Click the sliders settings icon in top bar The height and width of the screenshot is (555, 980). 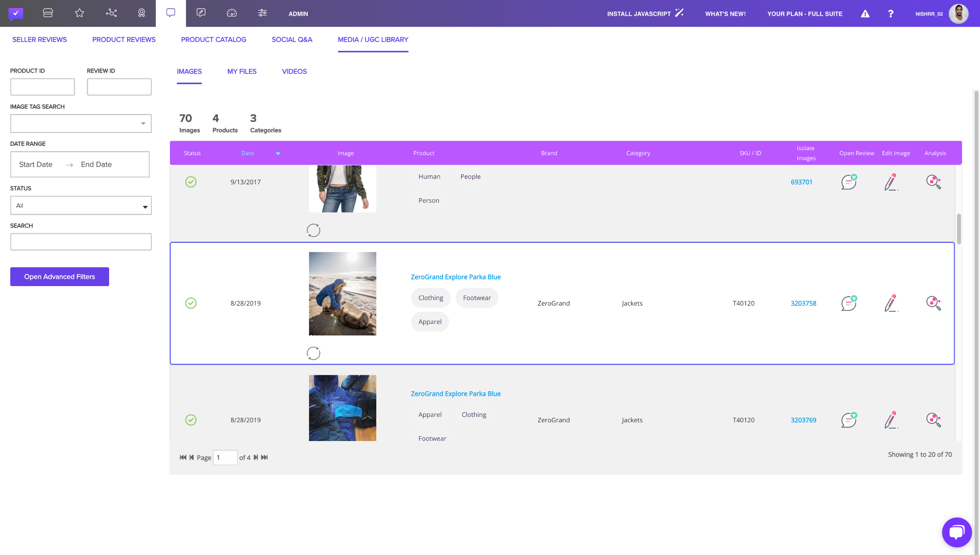pos(263,13)
